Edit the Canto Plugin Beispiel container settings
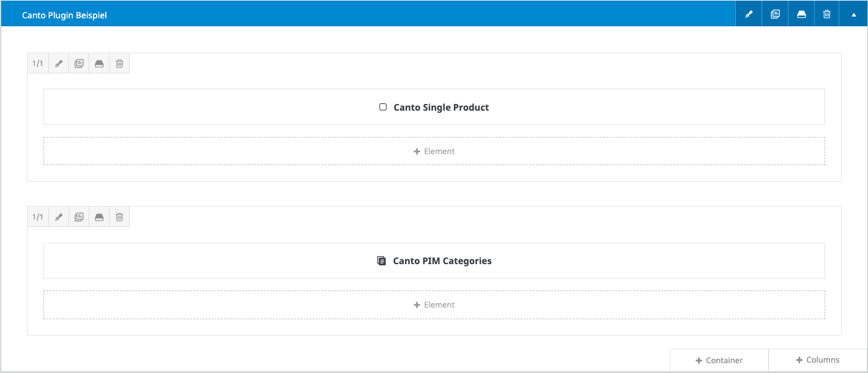868x373 pixels. [x=749, y=14]
